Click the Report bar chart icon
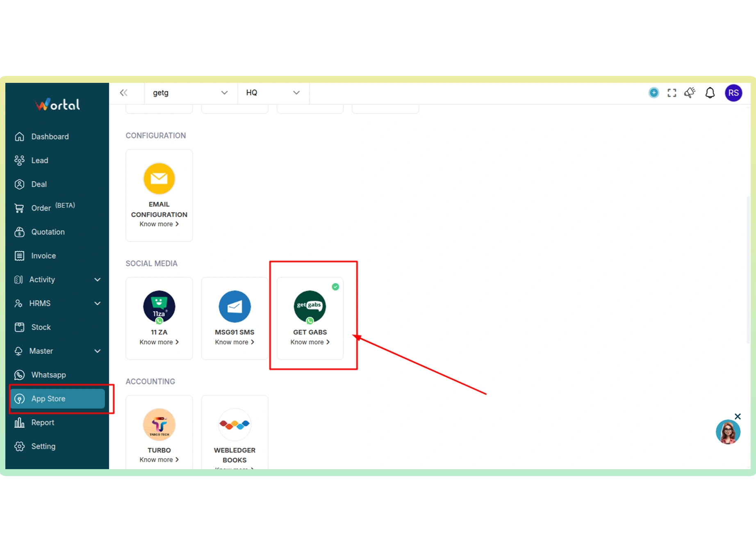Image resolution: width=756 pixels, height=552 pixels. (19, 422)
